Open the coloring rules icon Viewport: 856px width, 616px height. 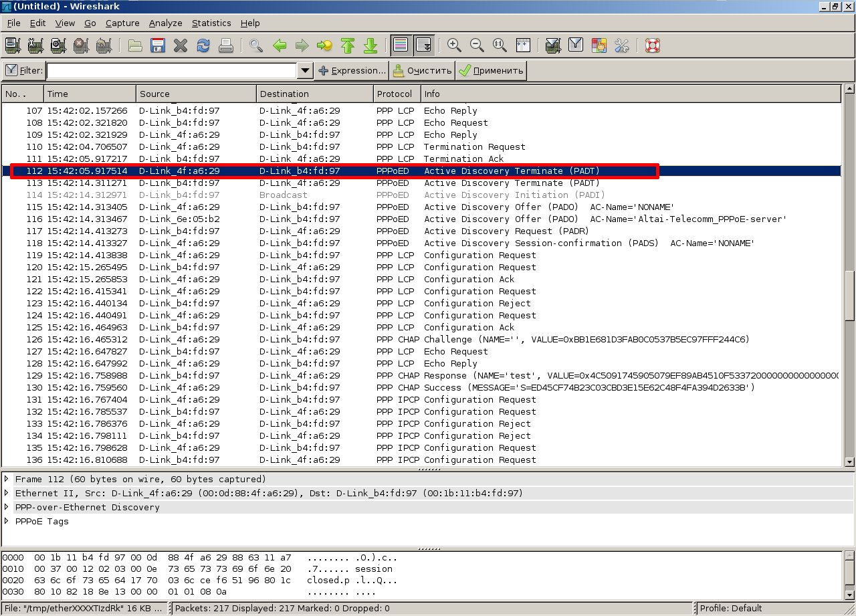599,45
